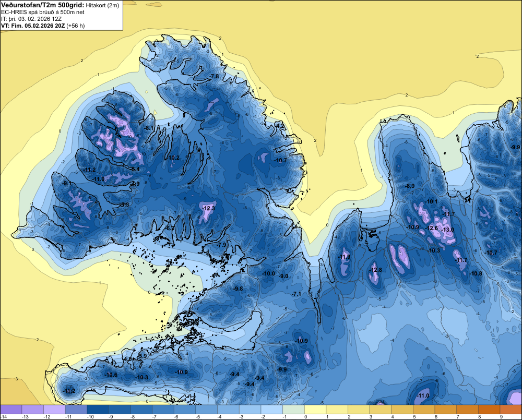This screenshot has width=522, height=420.
Task: Click the legend swatch between 4 and 5
Action: (x=402, y=410)
